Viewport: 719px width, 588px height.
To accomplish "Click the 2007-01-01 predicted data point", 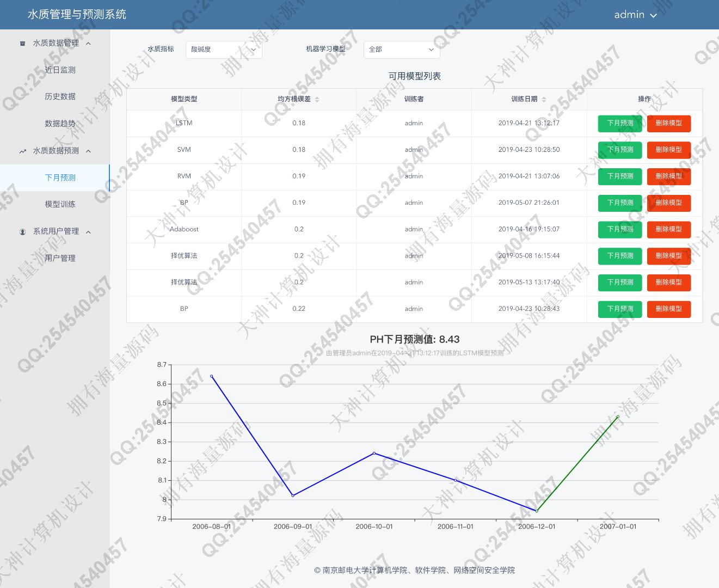I will 618,416.
